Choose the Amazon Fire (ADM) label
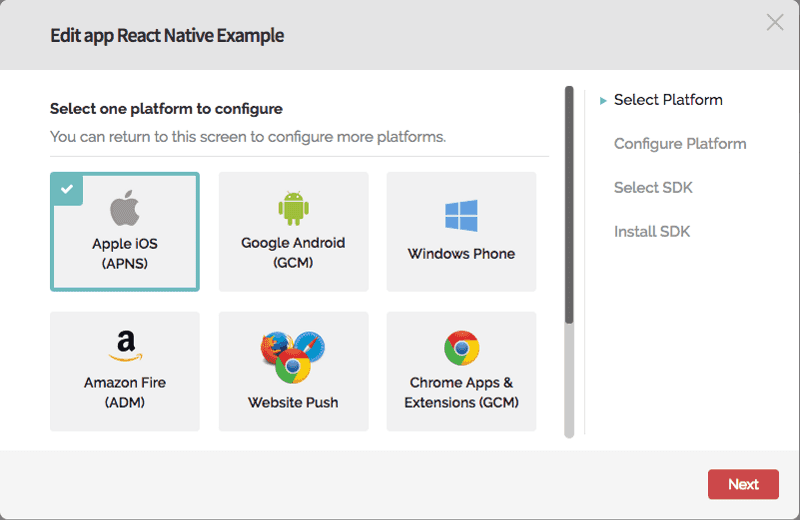The image size is (800, 520). point(125,392)
